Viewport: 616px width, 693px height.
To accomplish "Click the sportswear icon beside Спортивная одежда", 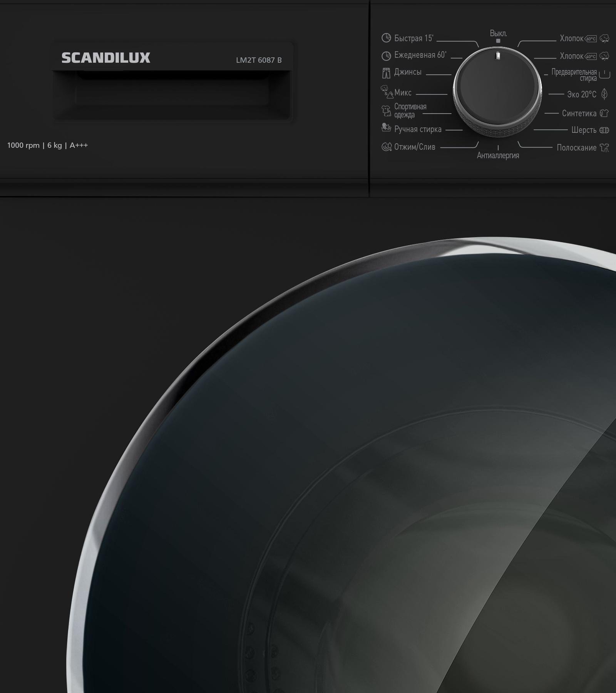I will (386, 111).
